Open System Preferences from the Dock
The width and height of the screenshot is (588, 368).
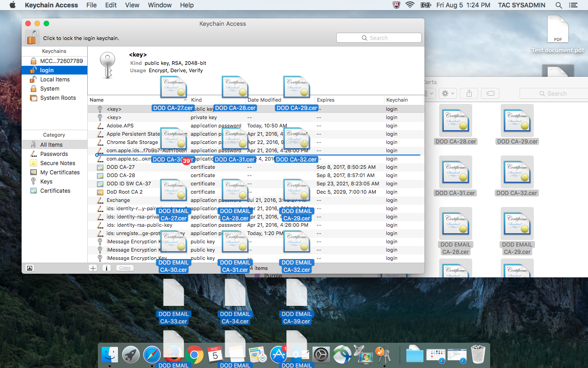click(321, 355)
